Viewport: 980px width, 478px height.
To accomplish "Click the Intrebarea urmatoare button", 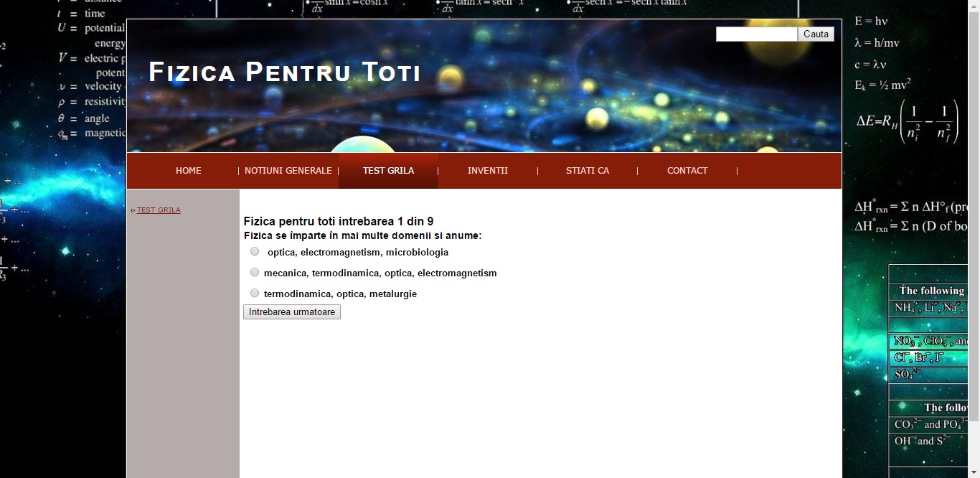I will point(292,312).
